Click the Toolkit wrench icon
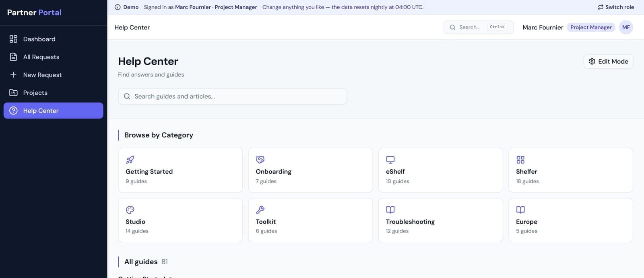 tap(260, 210)
